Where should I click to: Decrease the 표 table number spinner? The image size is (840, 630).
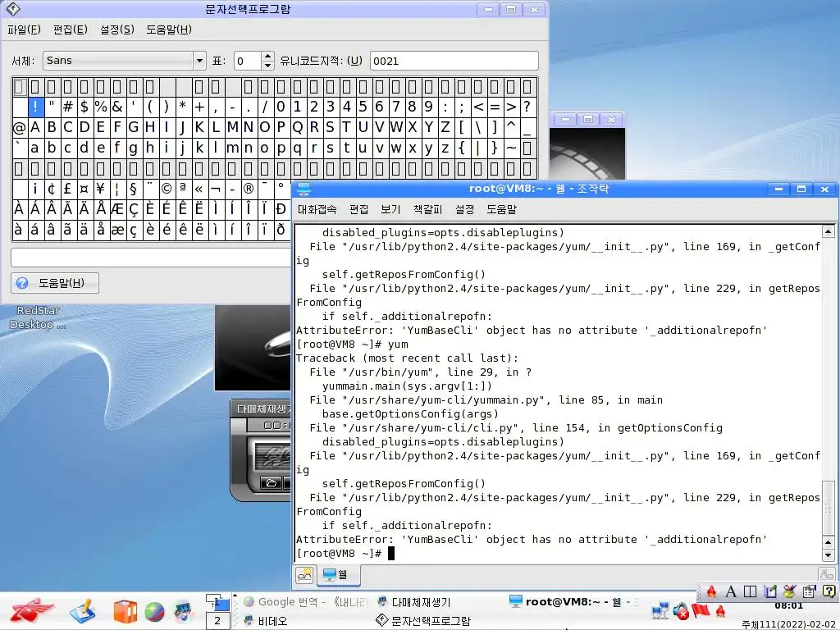(x=267, y=66)
